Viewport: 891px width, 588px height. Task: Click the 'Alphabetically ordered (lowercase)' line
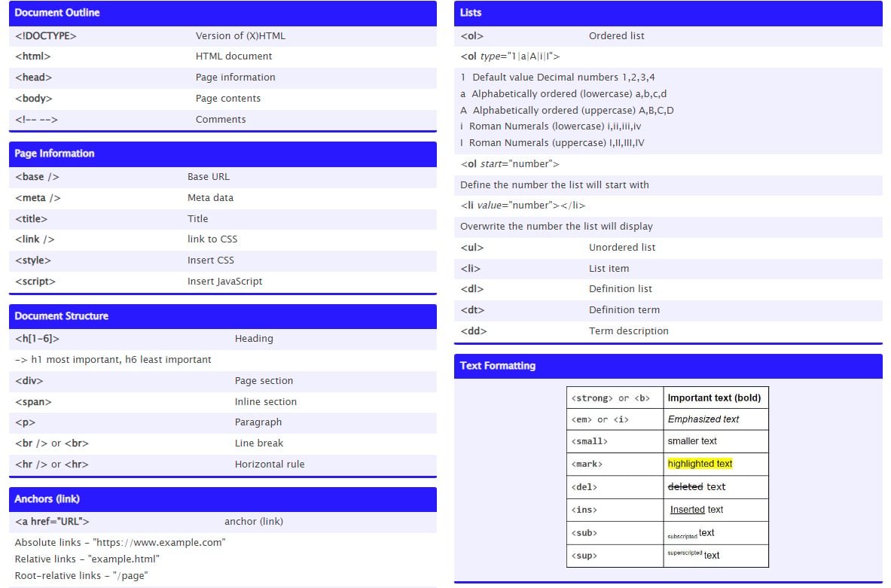point(563,94)
